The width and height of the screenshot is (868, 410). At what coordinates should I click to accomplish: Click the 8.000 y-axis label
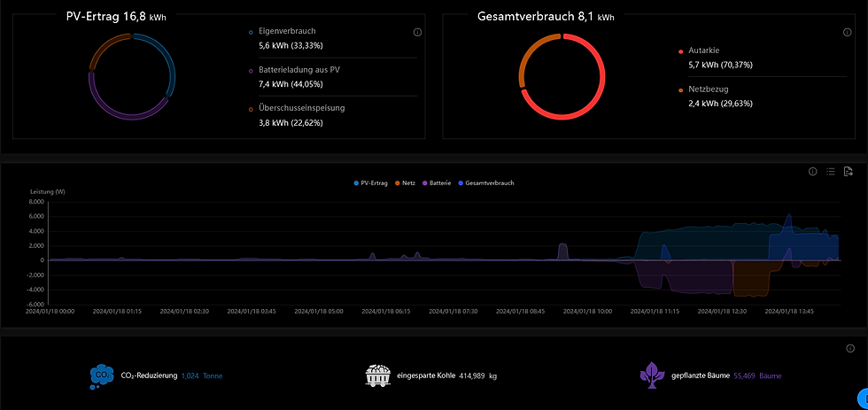click(36, 203)
